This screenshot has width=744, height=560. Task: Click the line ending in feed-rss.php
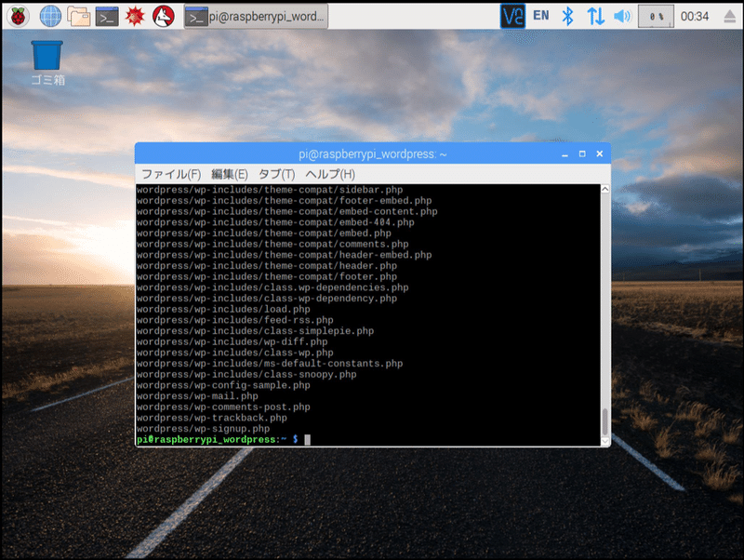tap(235, 320)
